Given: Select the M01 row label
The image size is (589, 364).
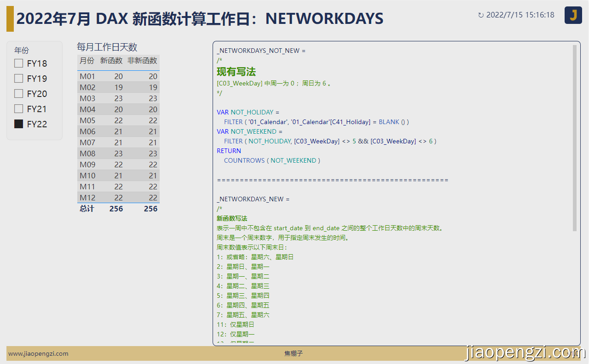Looking at the screenshot, I should coord(87,76).
